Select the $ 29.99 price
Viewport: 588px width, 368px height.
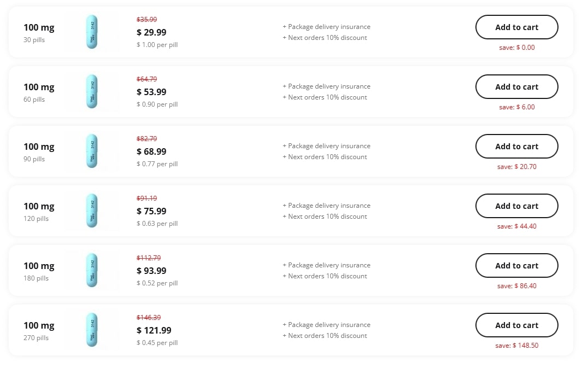tap(151, 32)
